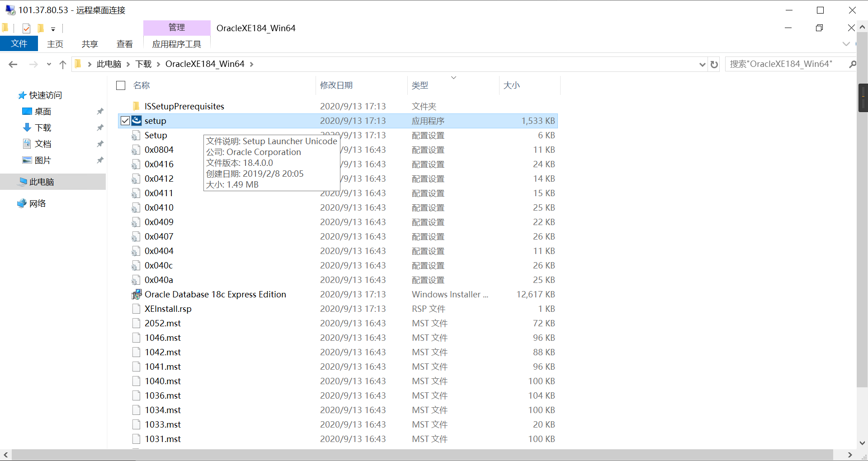The width and height of the screenshot is (868, 461).
Task: Select the 1046.mst file name
Action: click(163, 338)
